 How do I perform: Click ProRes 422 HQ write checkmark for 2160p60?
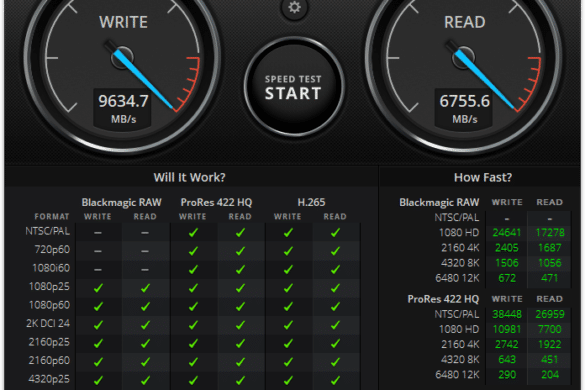pos(193,362)
